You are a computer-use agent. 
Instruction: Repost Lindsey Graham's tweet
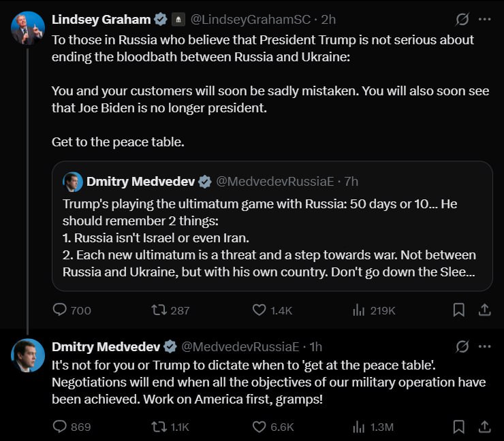point(159,310)
